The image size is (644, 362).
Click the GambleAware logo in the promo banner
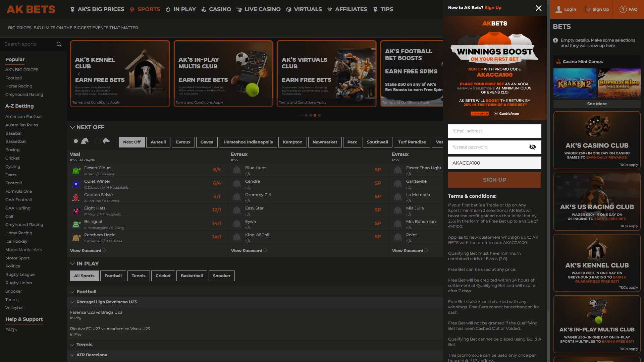[506, 113]
